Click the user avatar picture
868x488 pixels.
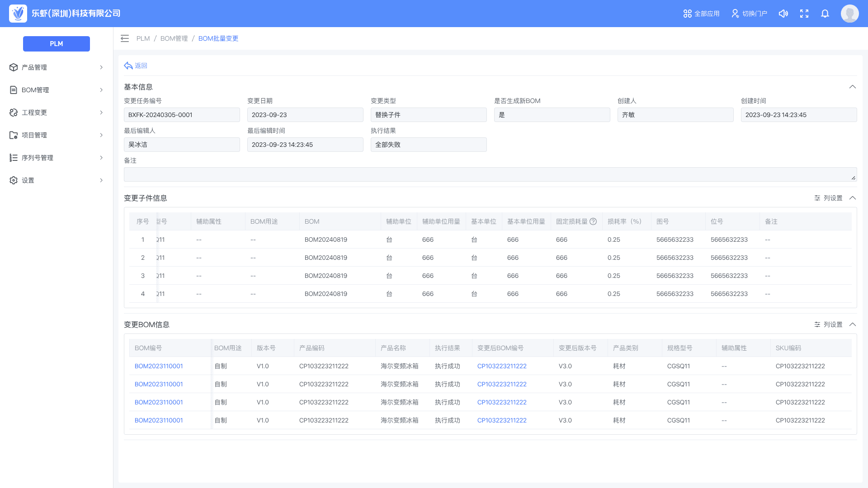849,14
